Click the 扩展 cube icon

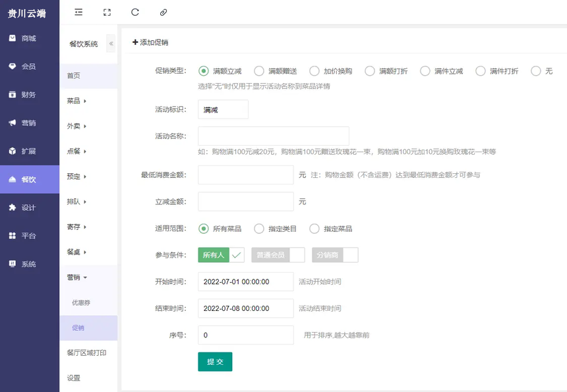(x=13, y=151)
